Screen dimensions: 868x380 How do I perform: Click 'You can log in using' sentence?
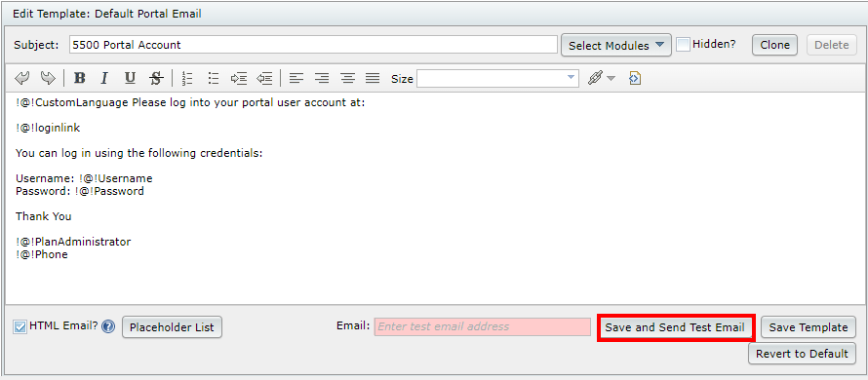(x=138, y=153)
